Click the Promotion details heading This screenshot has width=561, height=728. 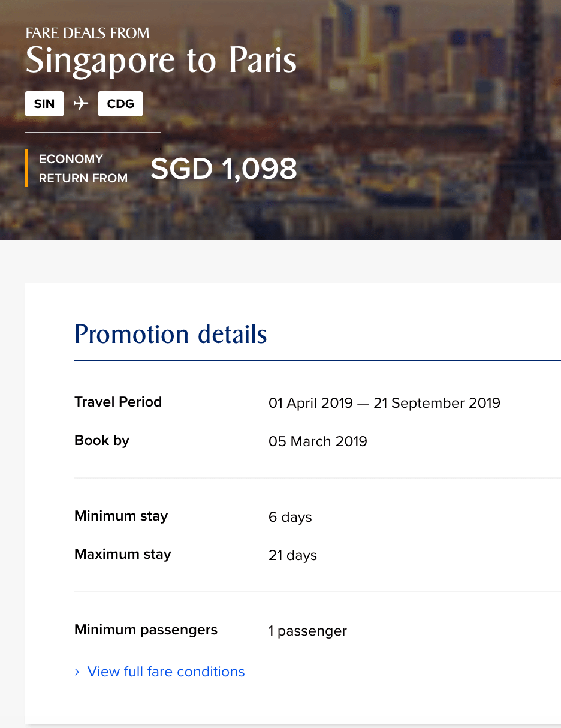point(170,334)
